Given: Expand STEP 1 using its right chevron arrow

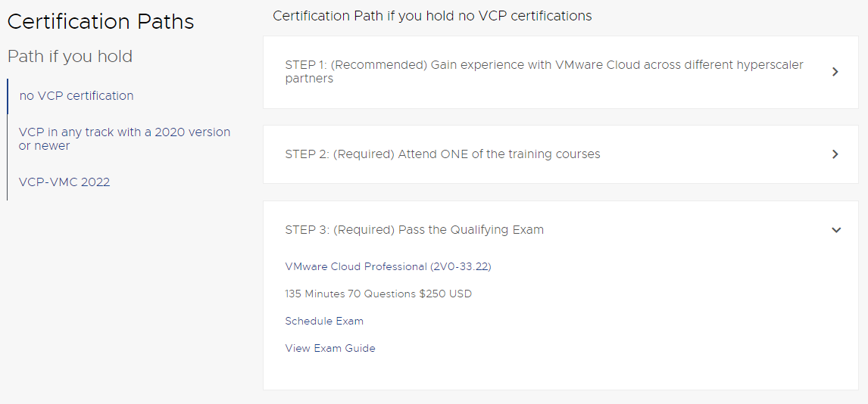Looking at the screenshot, I should (835, 72).
